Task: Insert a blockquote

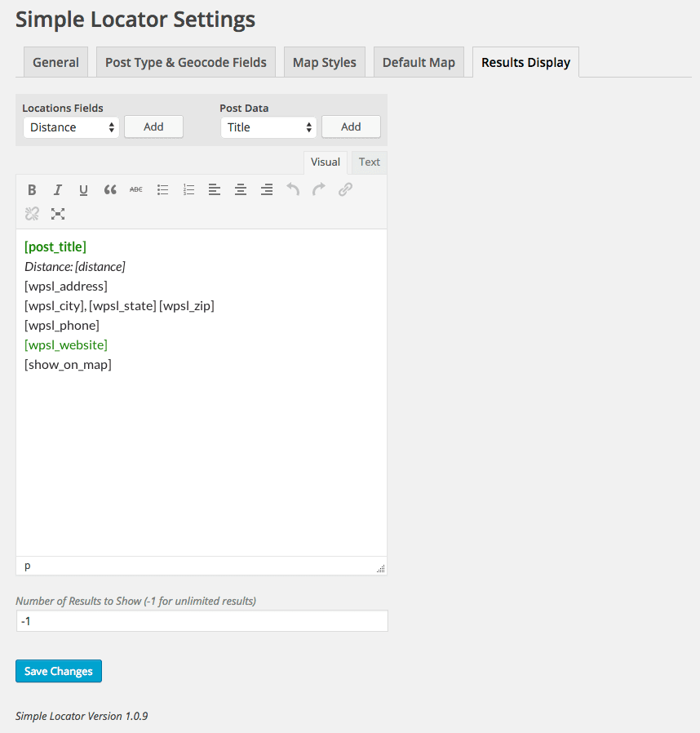Action: (110, 190)
